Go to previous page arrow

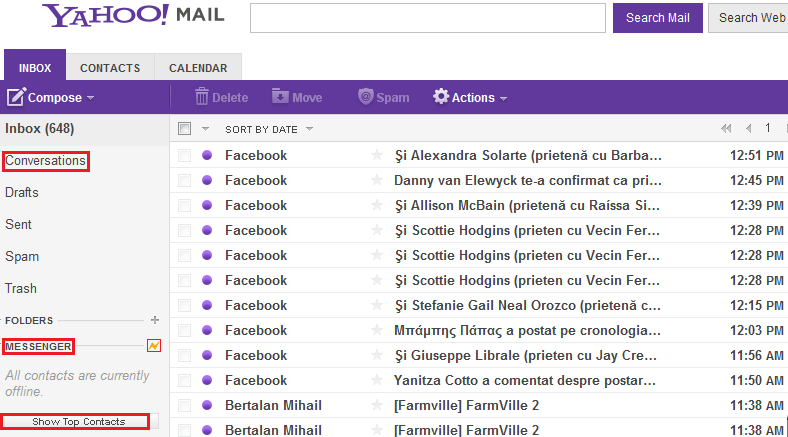[x=749, y=129]
